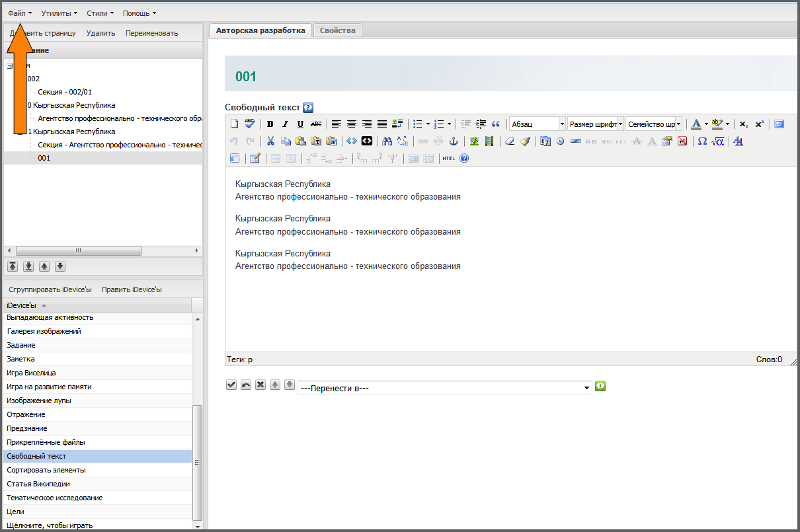Move outline node up one step
Image resolution: width=800 pixels, height=532 pixels.
[x=44, y=266]
